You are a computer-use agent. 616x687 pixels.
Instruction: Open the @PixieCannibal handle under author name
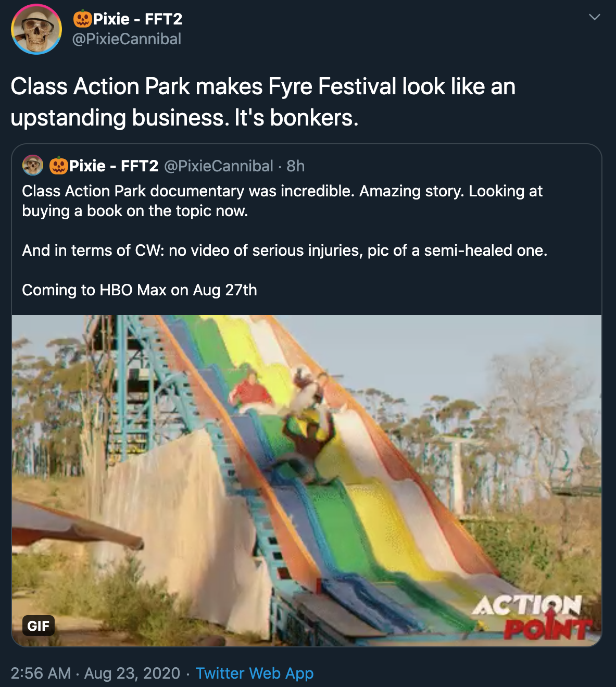click(127, 39)
